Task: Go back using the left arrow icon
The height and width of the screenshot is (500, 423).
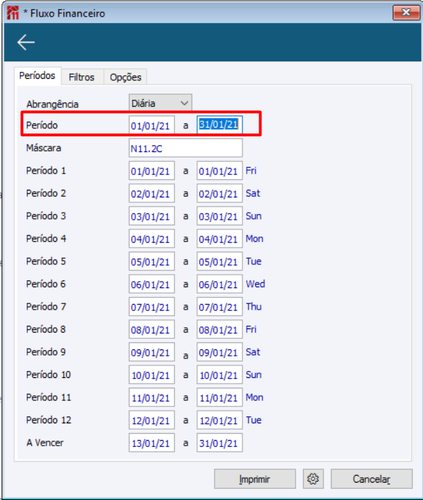Action: coord(26,42)
